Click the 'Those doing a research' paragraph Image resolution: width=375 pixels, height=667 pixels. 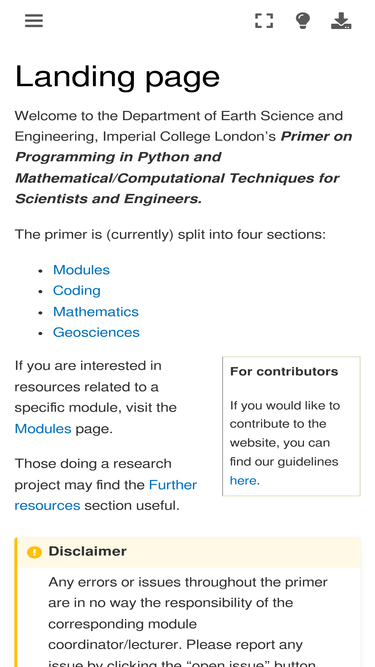pos(105,485)
